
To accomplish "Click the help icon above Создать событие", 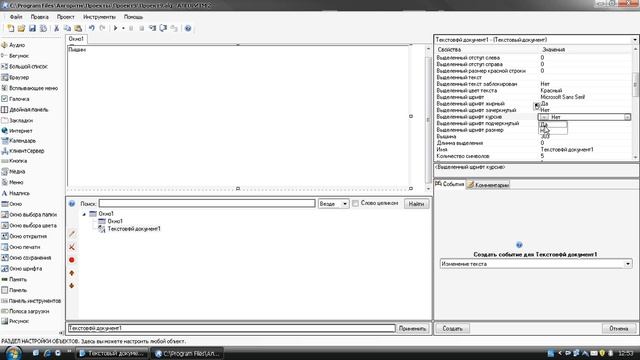I will coord(519,245).
